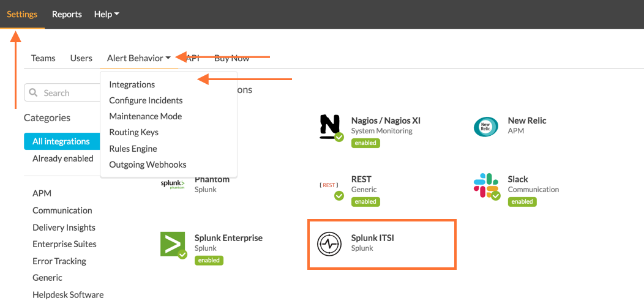Filter by Generic category
The width and height of the screenshot is (644, 301).
click(47, 278)
